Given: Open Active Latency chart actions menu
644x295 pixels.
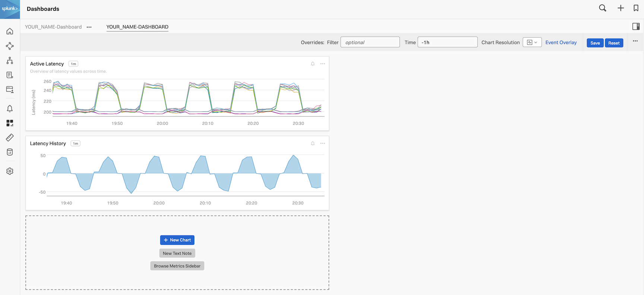Looking at the screenshot, I should 323,64.
